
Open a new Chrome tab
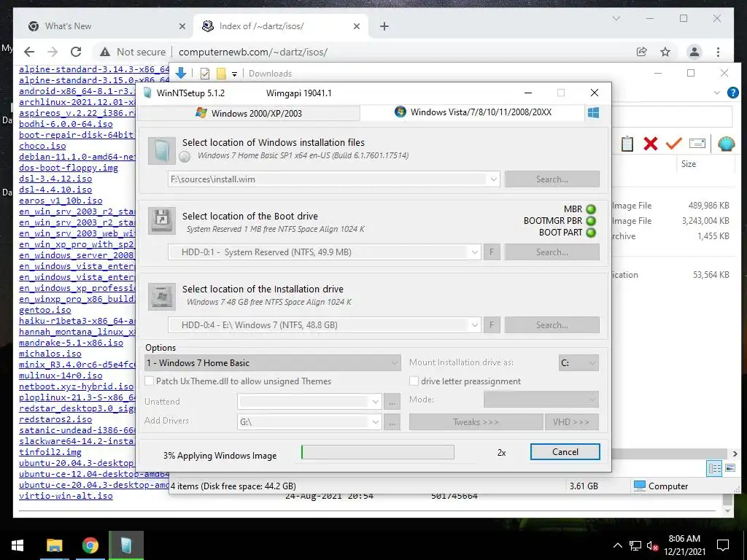(384, 27)
